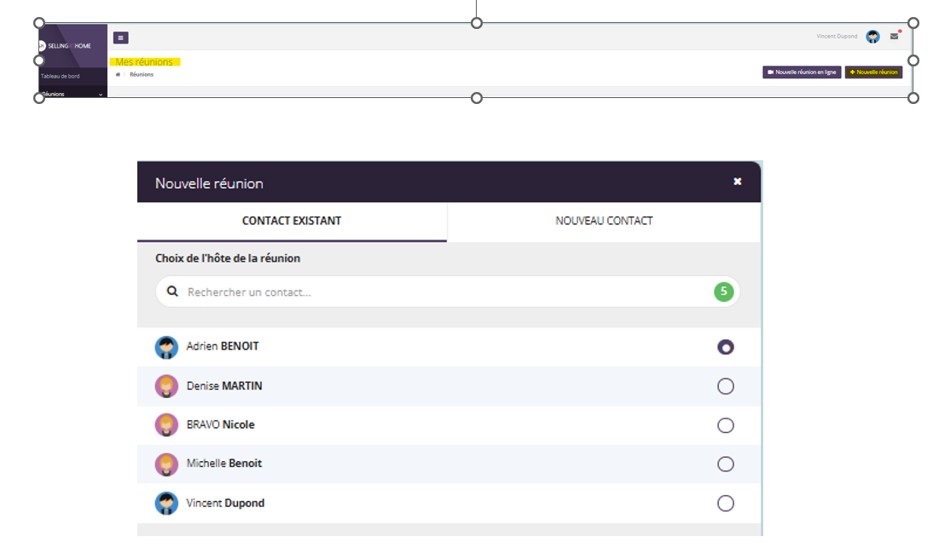The image size is (939, 560).
Task: Close the Nouvelle réunion dialog
Action: click(x=737, y=182)
